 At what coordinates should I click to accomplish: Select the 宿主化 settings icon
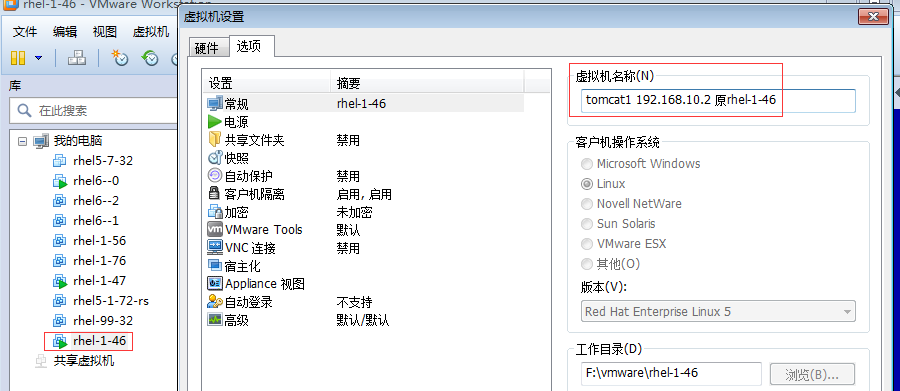(215, 266)
